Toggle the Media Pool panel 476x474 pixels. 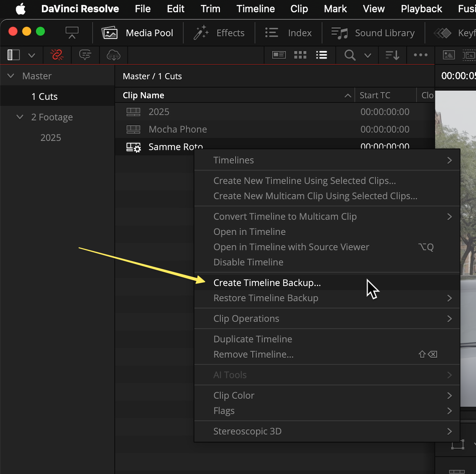tap(137, 33)
